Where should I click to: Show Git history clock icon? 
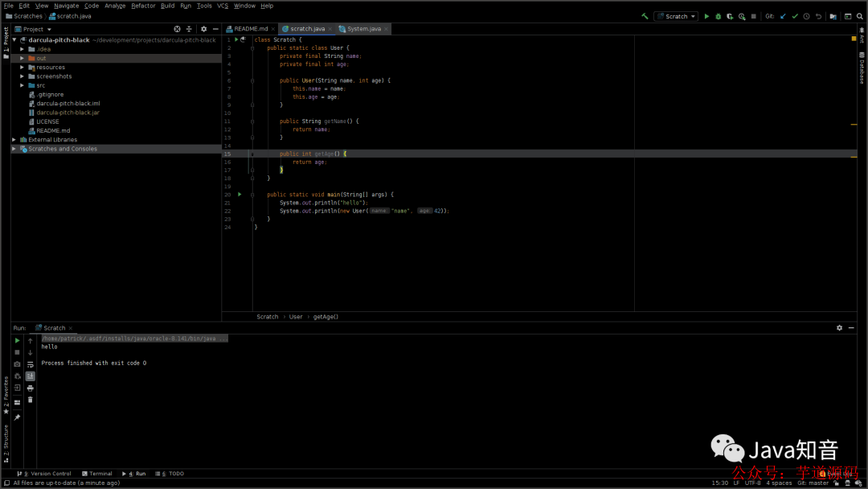807,17
